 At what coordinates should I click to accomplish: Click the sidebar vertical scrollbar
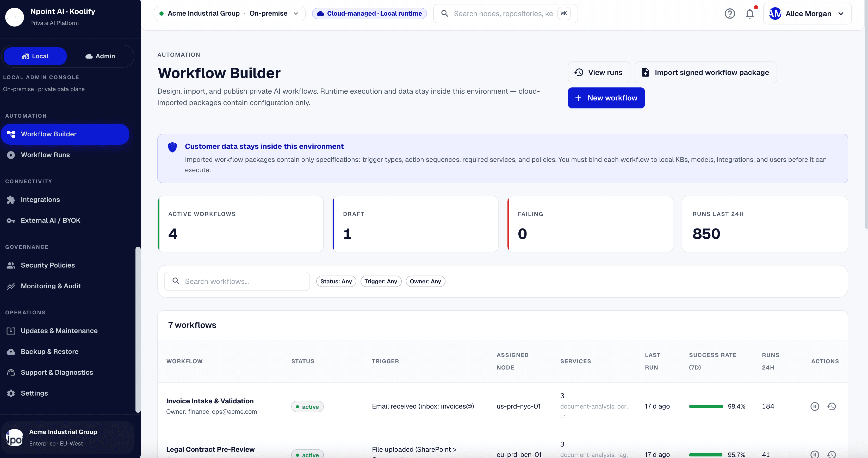[138, 330]
